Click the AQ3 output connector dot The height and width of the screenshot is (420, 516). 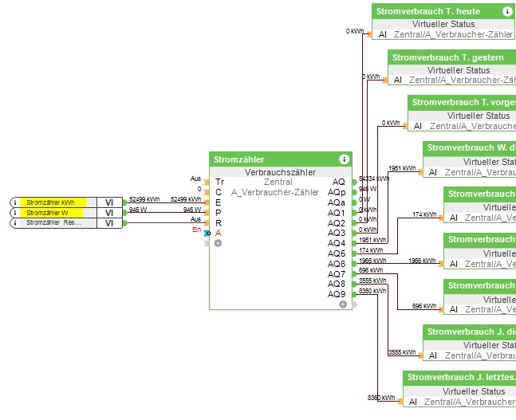tap(354, 233)
